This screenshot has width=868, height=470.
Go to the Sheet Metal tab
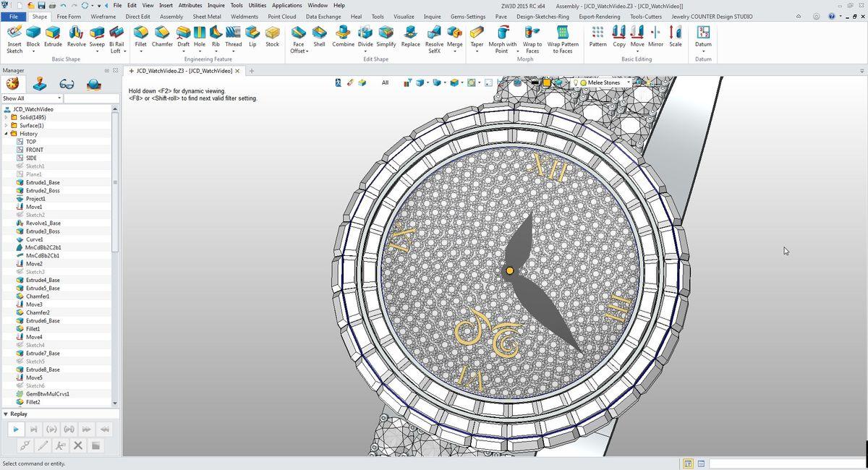click(x=207, y=17)
